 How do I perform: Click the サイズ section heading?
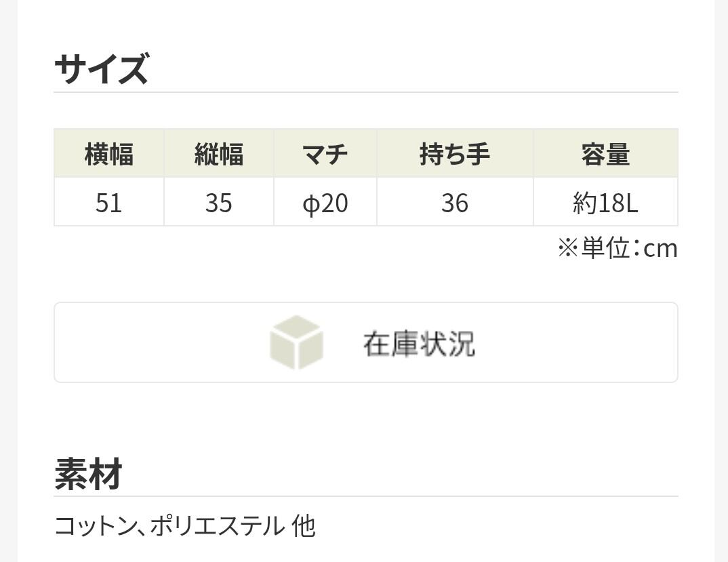pyautogui.click(x=101, y=69)
